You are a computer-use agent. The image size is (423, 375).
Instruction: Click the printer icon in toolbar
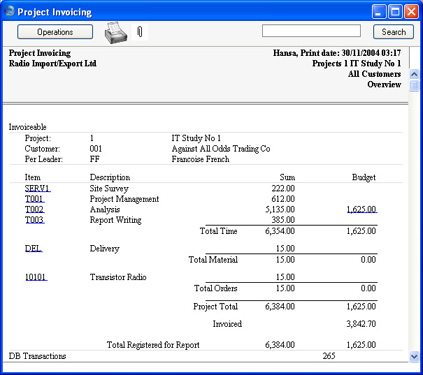pos(116,33)
